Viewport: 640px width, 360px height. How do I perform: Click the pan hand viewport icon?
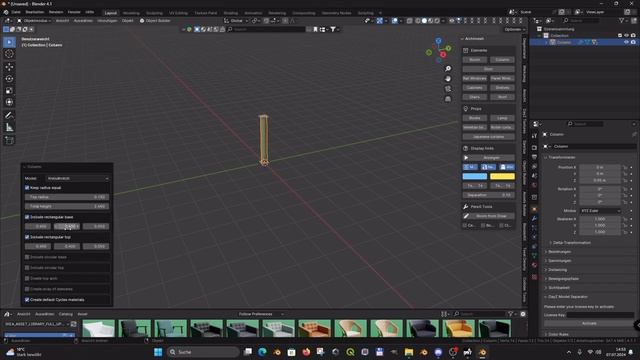[448, 79]
